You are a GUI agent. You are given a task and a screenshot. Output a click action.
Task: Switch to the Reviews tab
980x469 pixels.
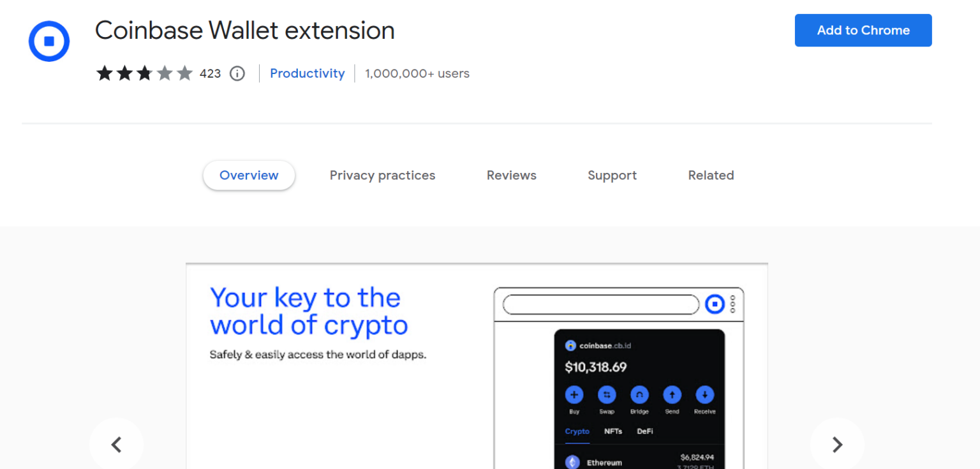point(511,175)
